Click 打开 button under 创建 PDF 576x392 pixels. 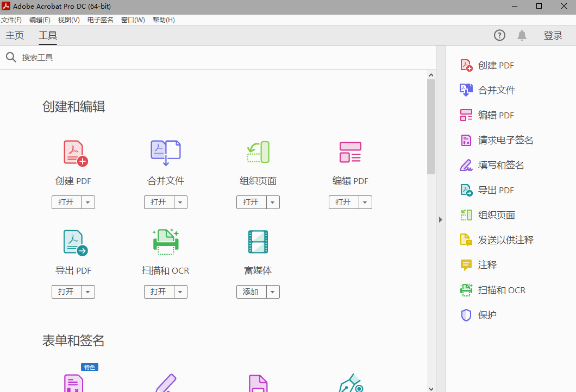tap(66, 202)
